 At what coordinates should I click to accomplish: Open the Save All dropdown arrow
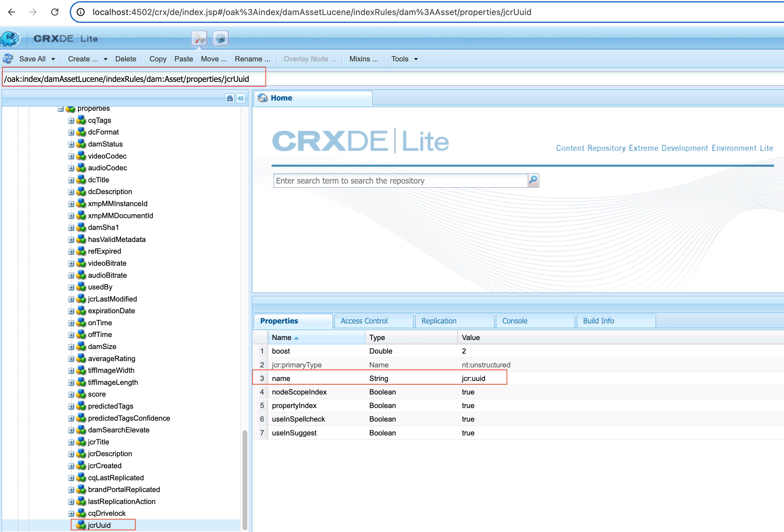(53, 59)
